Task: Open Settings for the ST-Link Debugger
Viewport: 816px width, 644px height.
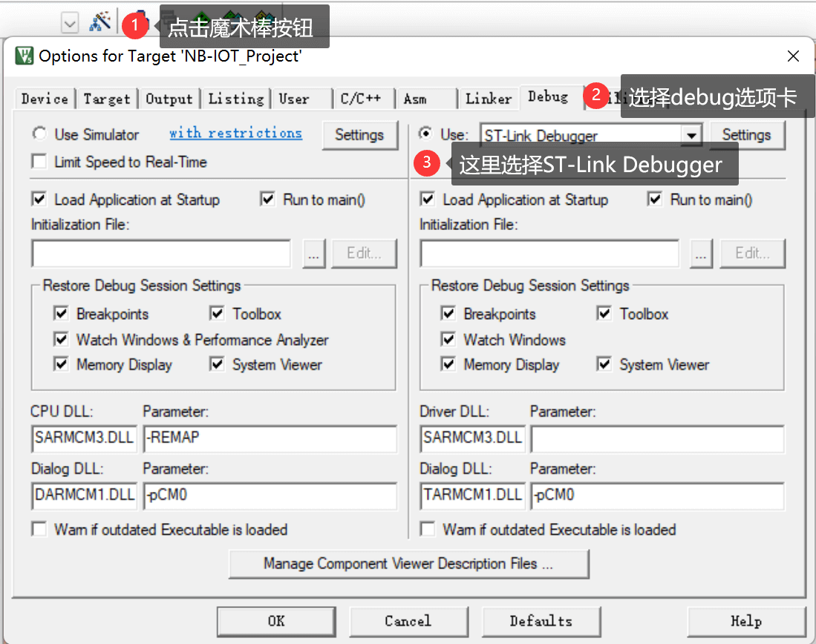Action: tap(746, 135)
